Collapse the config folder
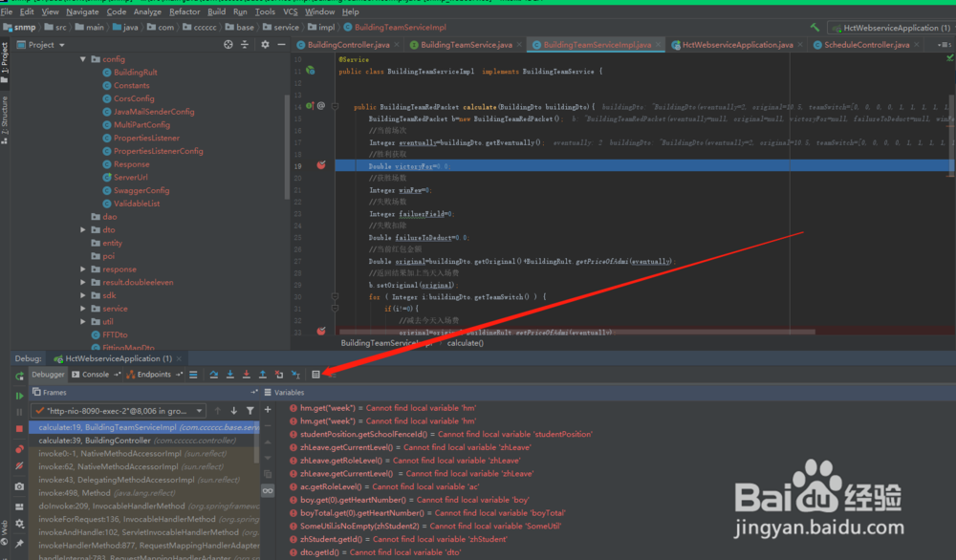 (x=83, y=59)
